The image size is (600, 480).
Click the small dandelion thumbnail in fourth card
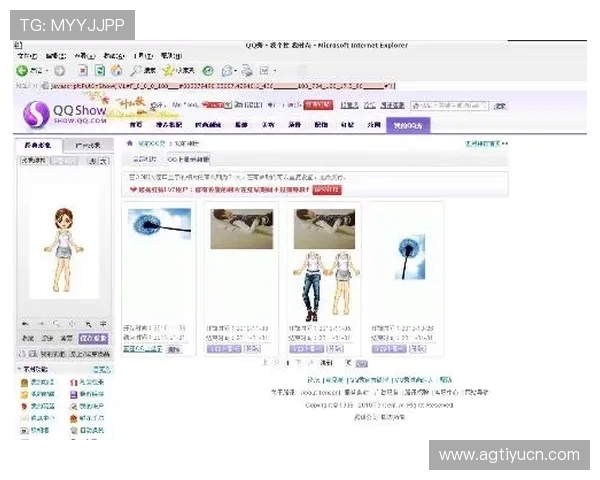(410, 256)
